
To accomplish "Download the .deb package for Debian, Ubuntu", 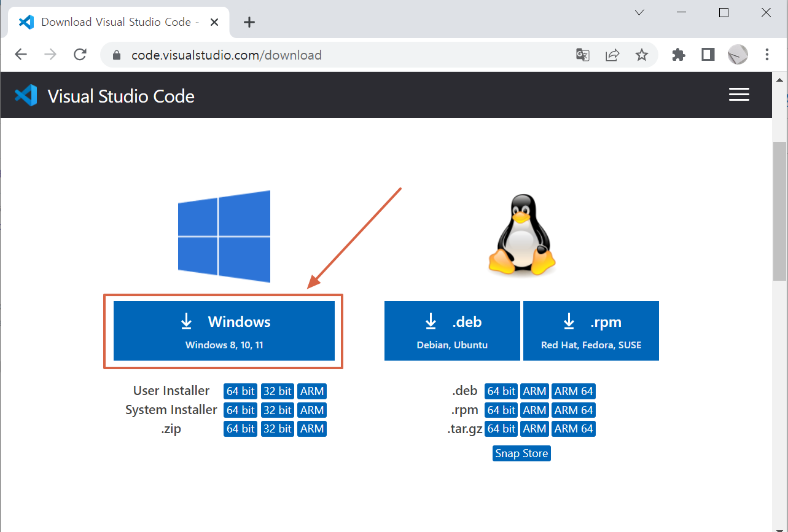I will tap(452, 331).
